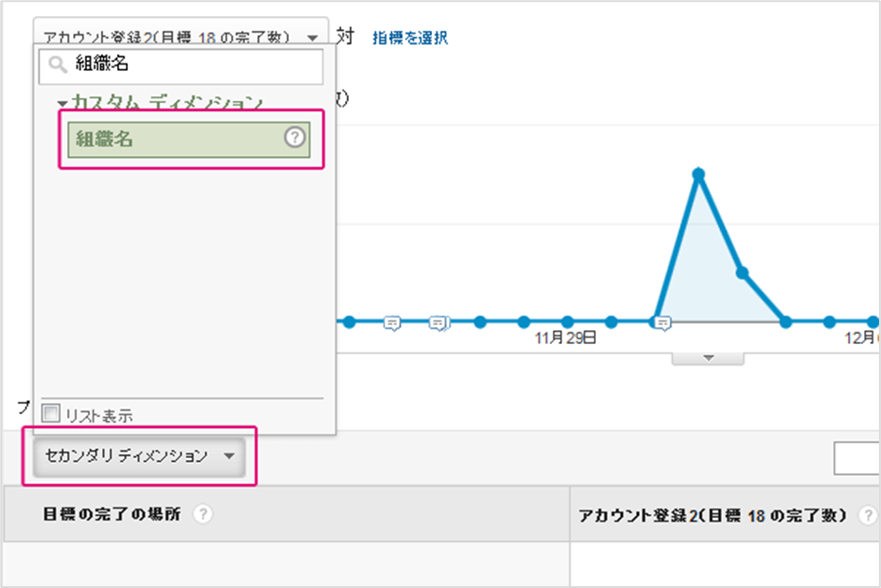Toggle the リスト表示 checkbox
Viewport: 881px width, 588px height.
pos(51,412)
